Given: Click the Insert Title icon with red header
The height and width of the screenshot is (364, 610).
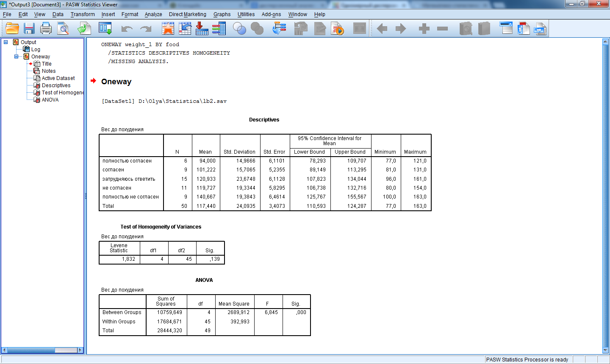Looking at the screenshot, I should pos(524,28).
